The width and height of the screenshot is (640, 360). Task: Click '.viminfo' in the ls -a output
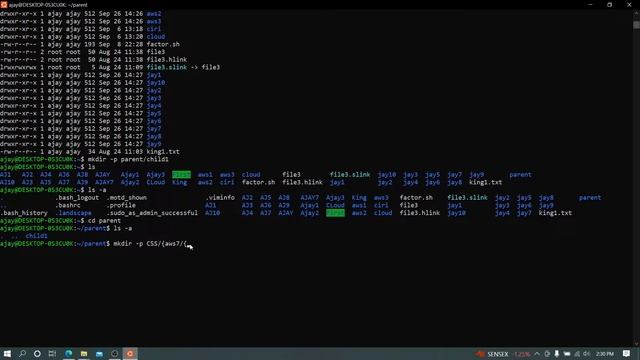(220, 198)
